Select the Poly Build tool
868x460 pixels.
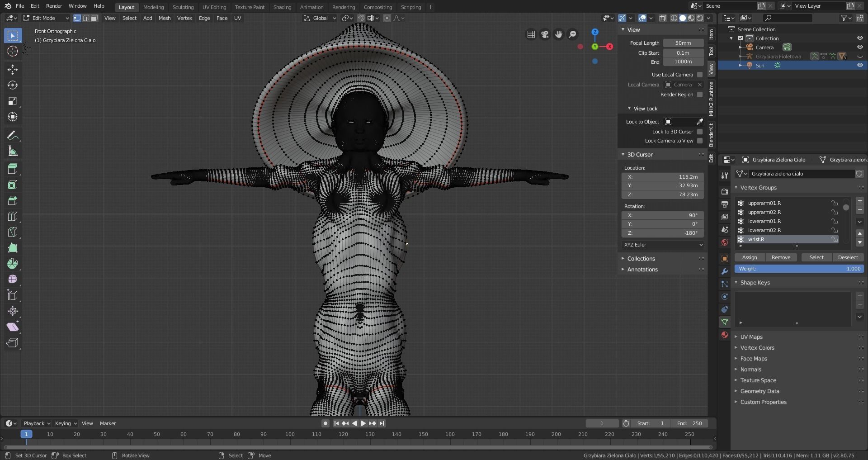pos(13,248)
